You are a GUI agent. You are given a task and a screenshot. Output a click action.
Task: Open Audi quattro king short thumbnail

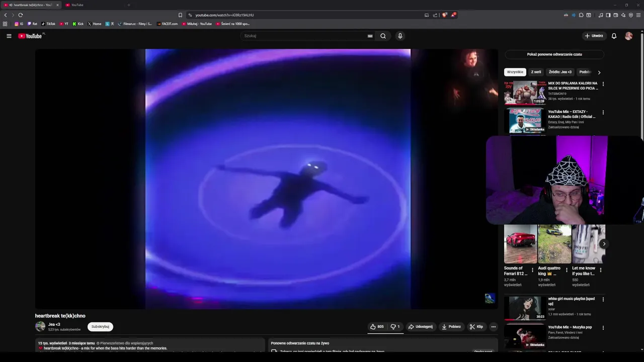(x=554, y=244)
